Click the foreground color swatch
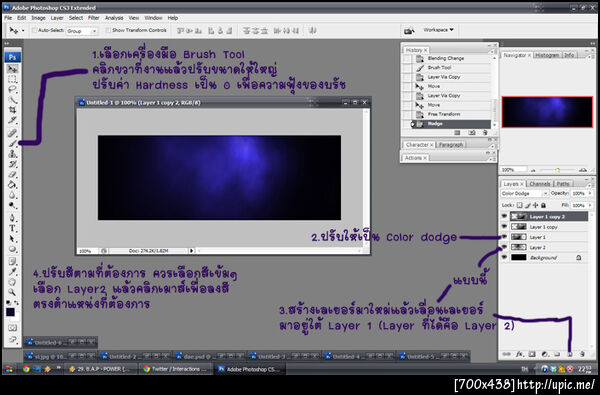 tap(10, 312)
